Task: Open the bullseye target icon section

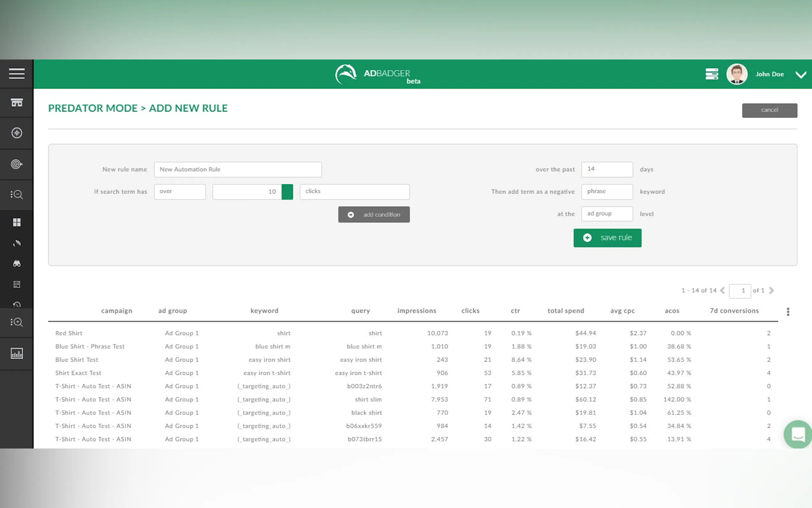Action: point(16,164)
